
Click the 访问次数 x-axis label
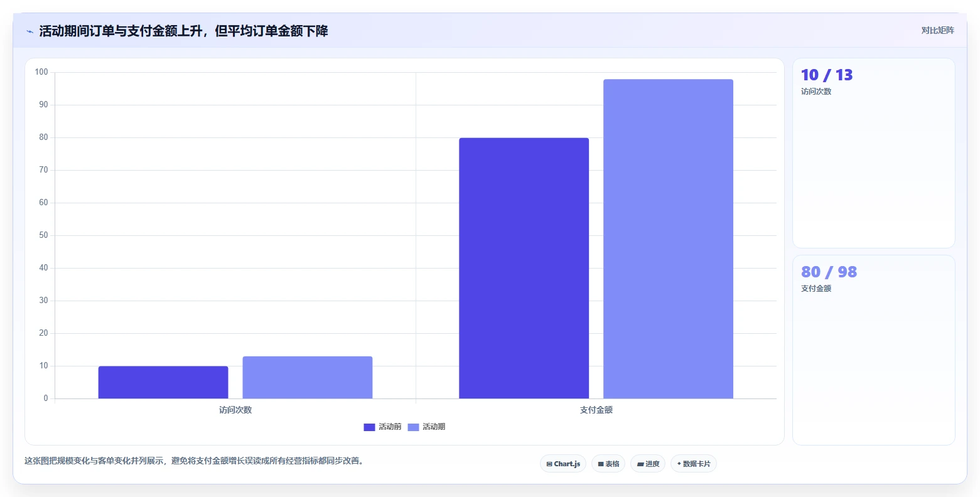pos(235,410)
